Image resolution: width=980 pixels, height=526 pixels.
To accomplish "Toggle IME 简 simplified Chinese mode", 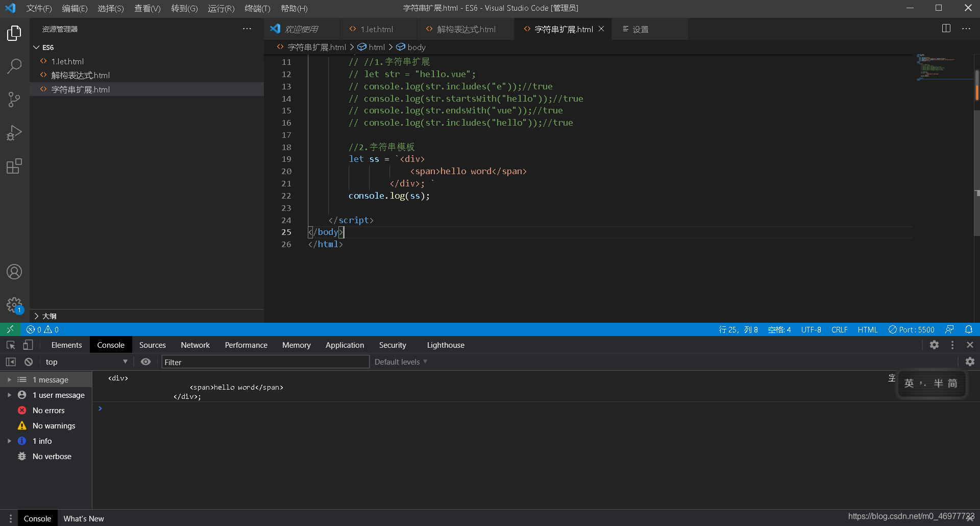I will click(x=952, y=384).
